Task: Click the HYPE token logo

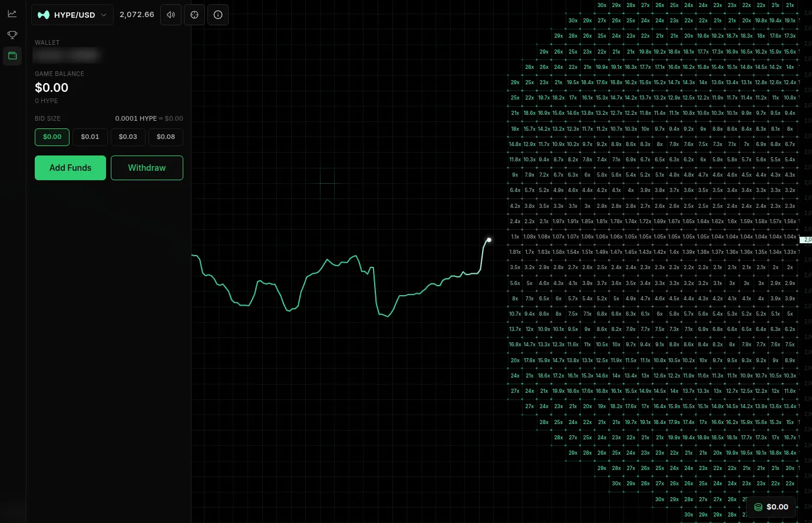Action: (44, 15)
